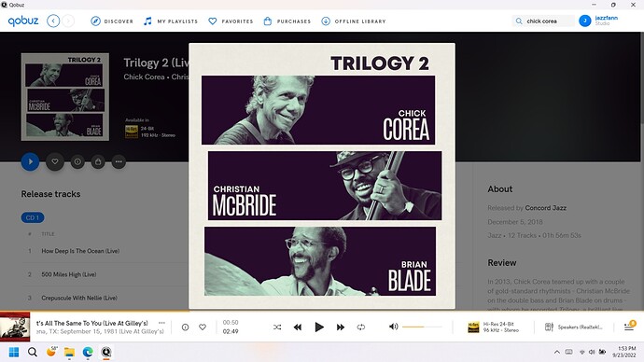Image resolution: width=644 pixels, height=362 pixels.
Task: Open the Favorites section
Action: (231, 21)
